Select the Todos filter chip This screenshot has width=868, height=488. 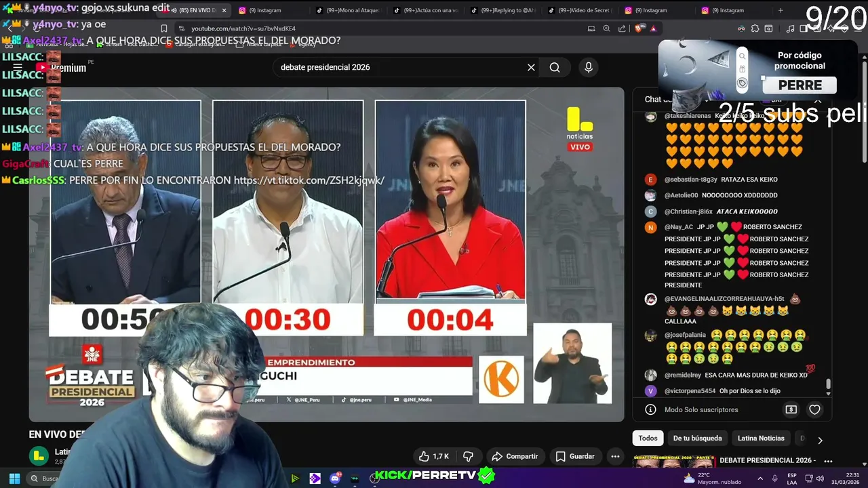pos(648,439)
